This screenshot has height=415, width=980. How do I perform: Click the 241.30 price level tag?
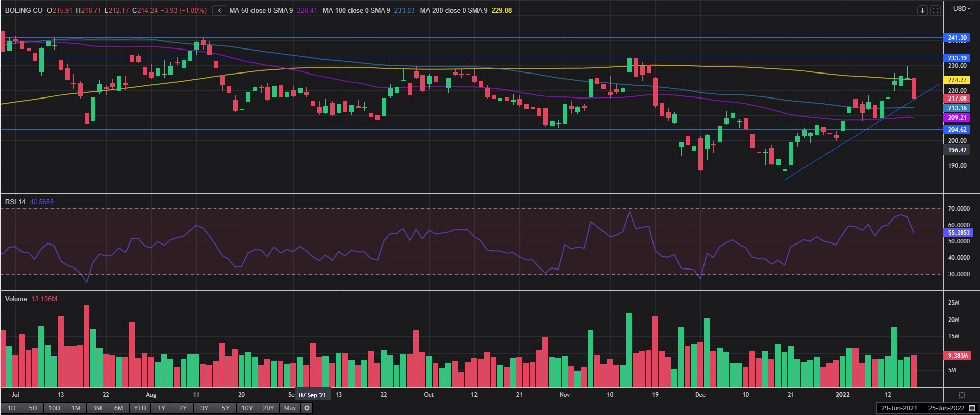pyautogui.click(x=957, y=38)
